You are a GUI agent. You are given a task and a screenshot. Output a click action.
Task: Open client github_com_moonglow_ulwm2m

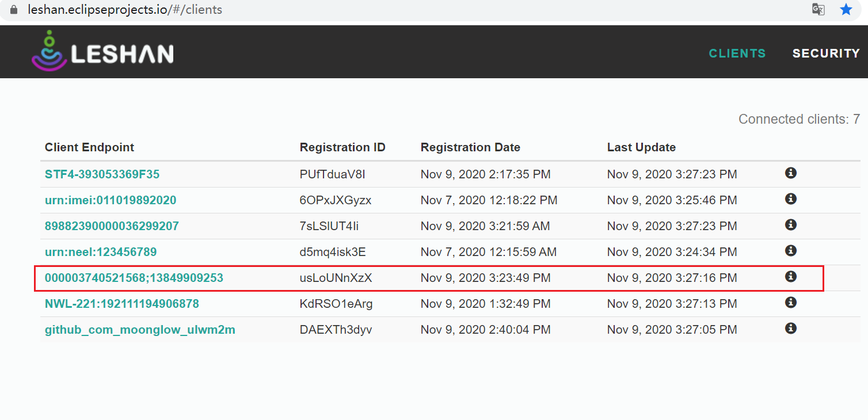tap(140, 329)
